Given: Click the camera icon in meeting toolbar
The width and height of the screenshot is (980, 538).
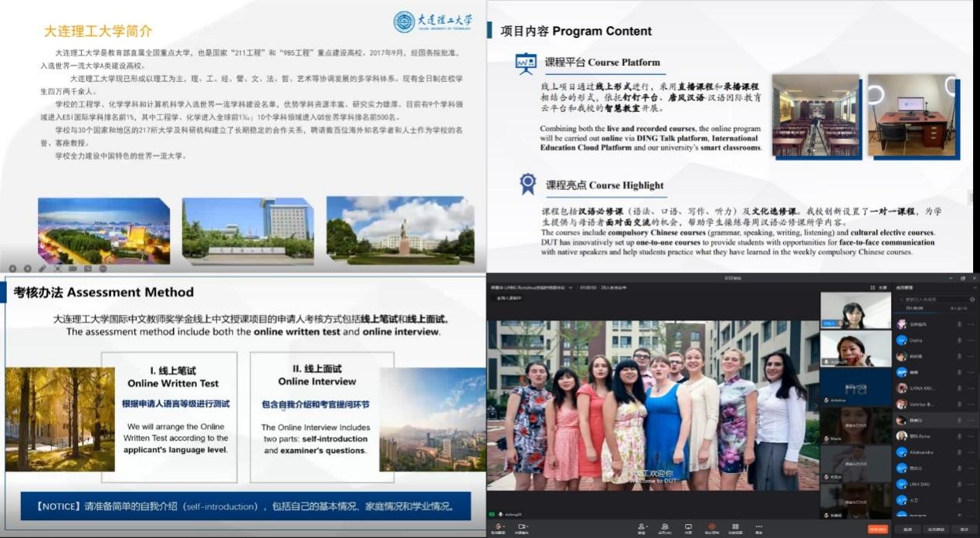Looking at the screenshot, I should [x=521, y=527].
